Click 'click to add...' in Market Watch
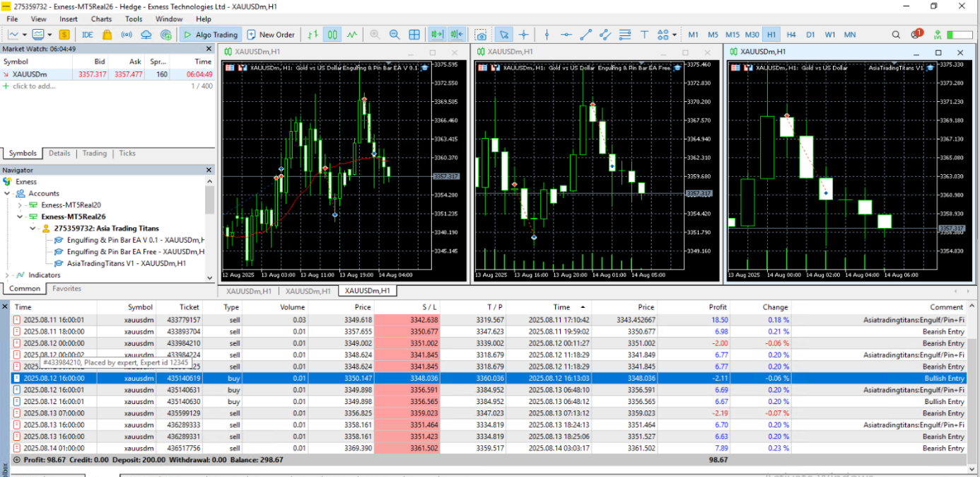Screen dimensions: 980x477 [34, 86]
